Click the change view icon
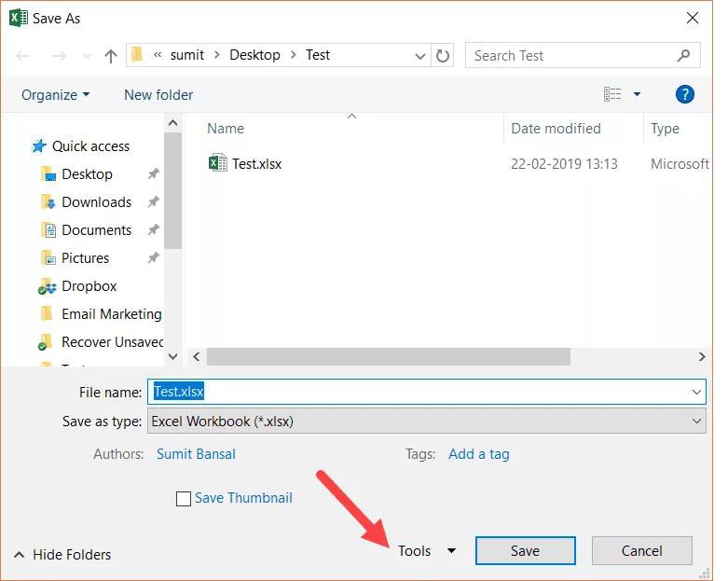The height and width of the screenshot is (581, 728). pos(612,94)
